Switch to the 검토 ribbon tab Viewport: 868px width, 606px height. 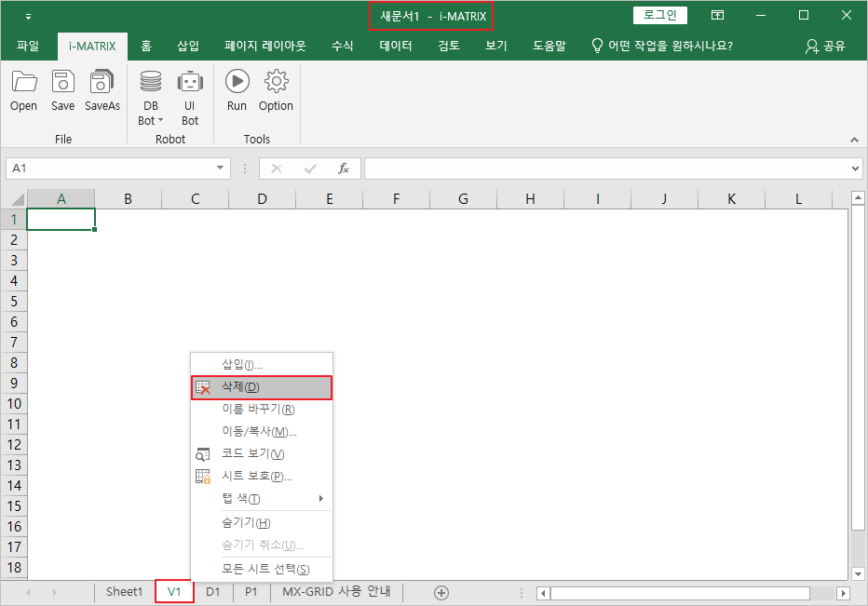(449, 46)
